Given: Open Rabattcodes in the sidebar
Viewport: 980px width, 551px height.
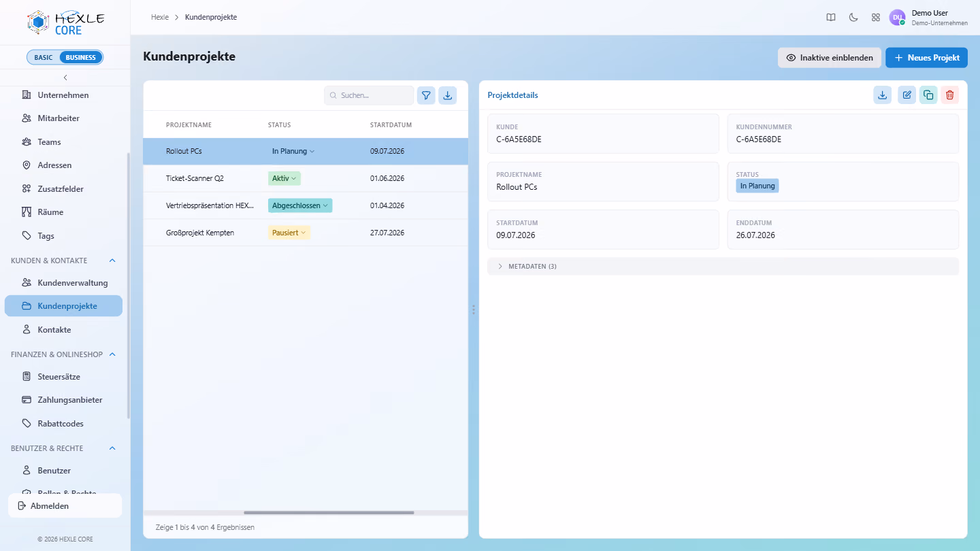Looking at the screenshot, I should [x=63, y=424].
